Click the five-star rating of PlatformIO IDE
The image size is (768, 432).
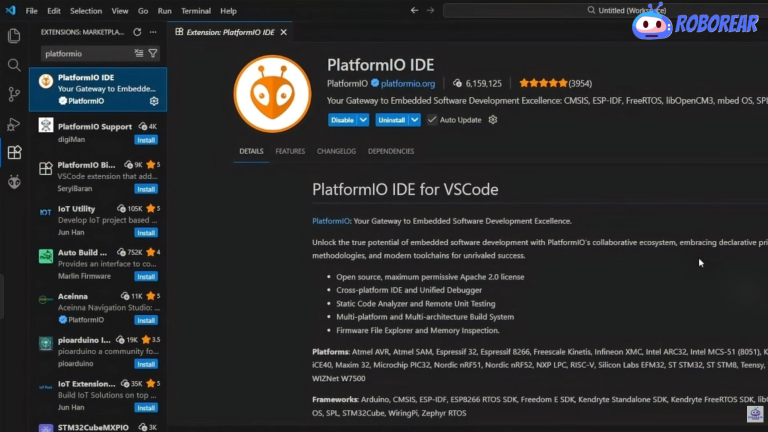pos(543,83)
